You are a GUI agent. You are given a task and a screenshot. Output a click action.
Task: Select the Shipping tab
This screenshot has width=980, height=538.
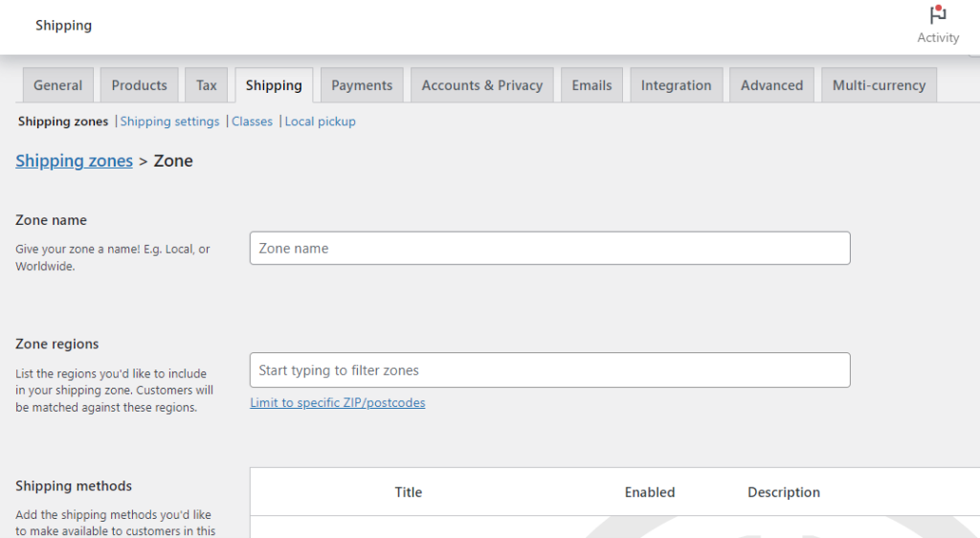click(x=274, y=85)
